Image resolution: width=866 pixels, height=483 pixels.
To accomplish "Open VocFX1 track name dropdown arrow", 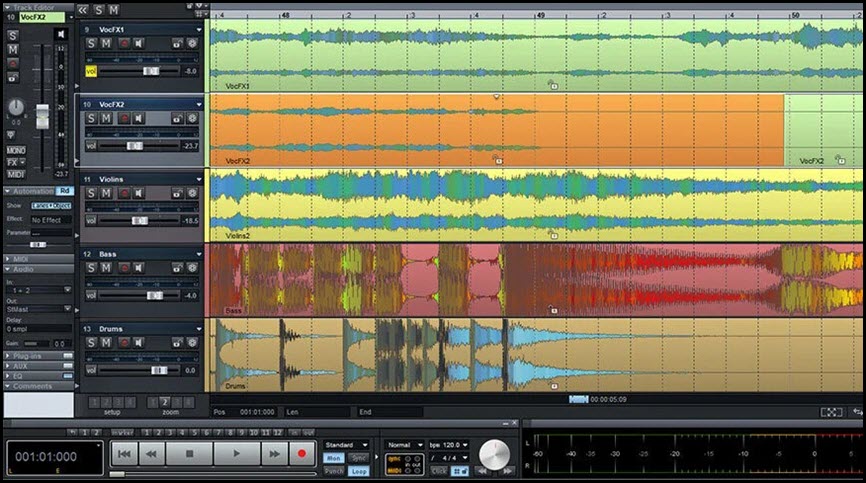I will 199,29.
